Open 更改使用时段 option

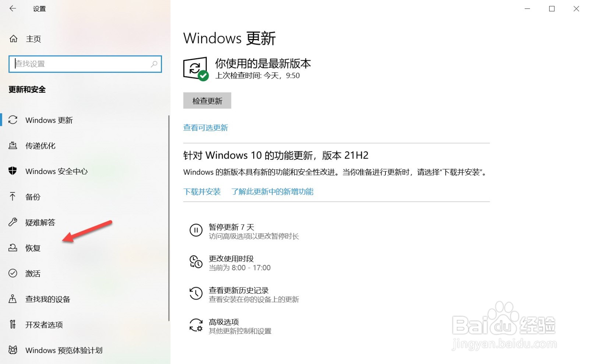pyautogui.click(x=231, y=259)
